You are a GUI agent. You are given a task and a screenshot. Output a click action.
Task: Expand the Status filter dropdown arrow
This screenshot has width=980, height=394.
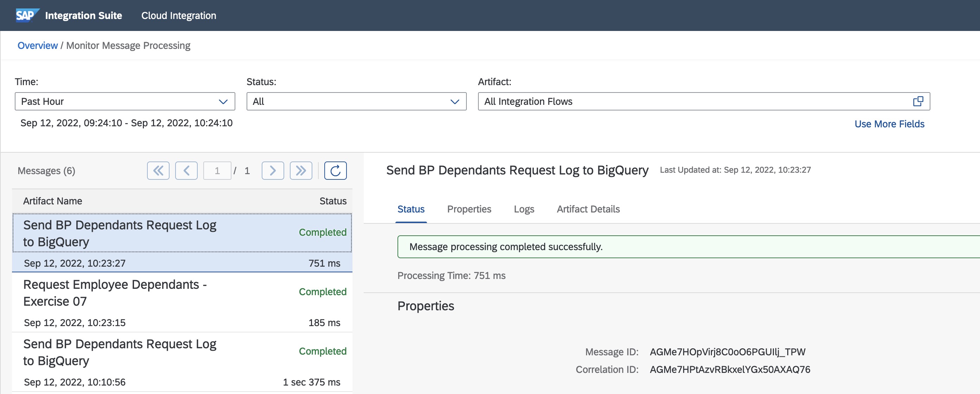click(454, 102)
